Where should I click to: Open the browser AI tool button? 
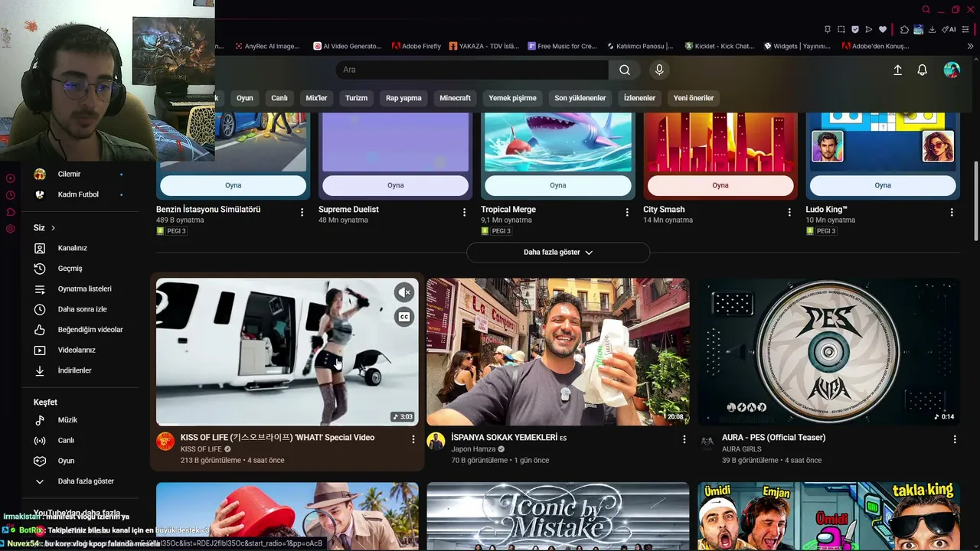click(949, 30)
